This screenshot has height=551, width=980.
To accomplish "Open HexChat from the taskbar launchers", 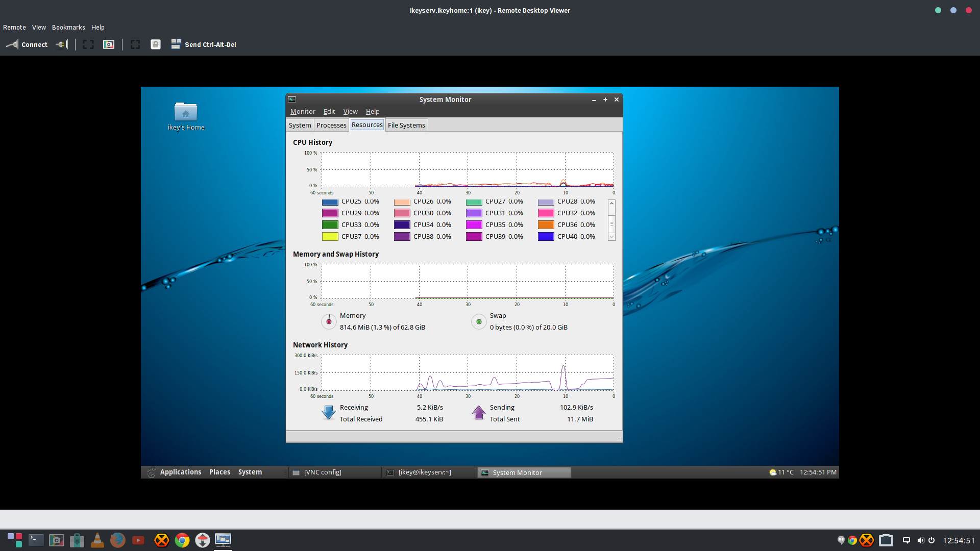I will coord(162,540).
